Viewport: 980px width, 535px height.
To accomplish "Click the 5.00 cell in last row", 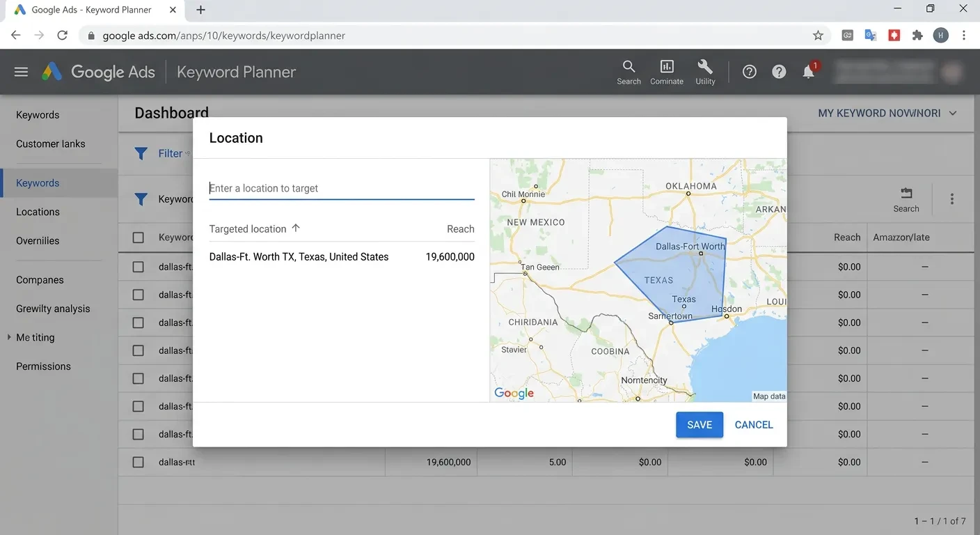I will (558, 462).
